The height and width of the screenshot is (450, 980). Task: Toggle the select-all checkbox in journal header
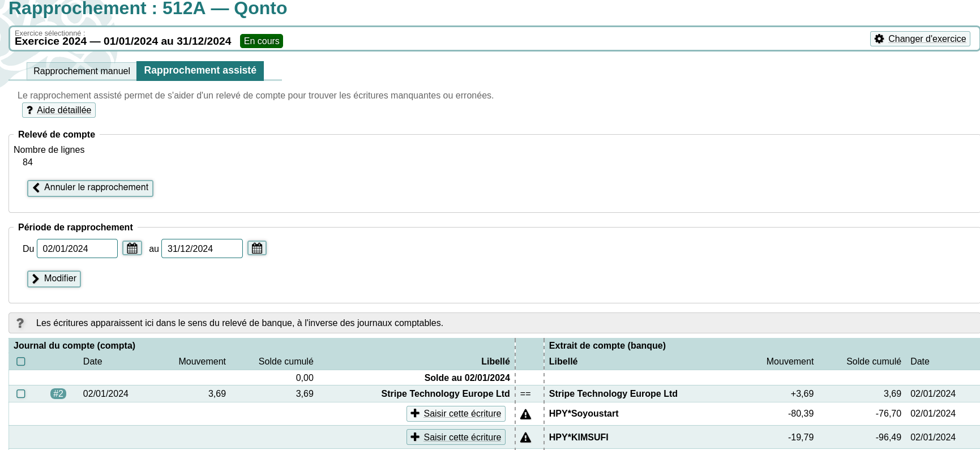pos(21,362)
